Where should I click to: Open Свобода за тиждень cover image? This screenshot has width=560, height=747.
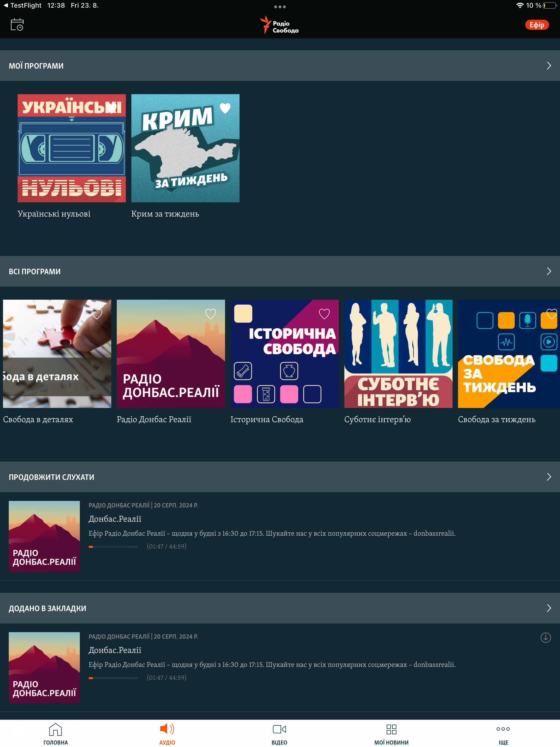tap(509, 354)
